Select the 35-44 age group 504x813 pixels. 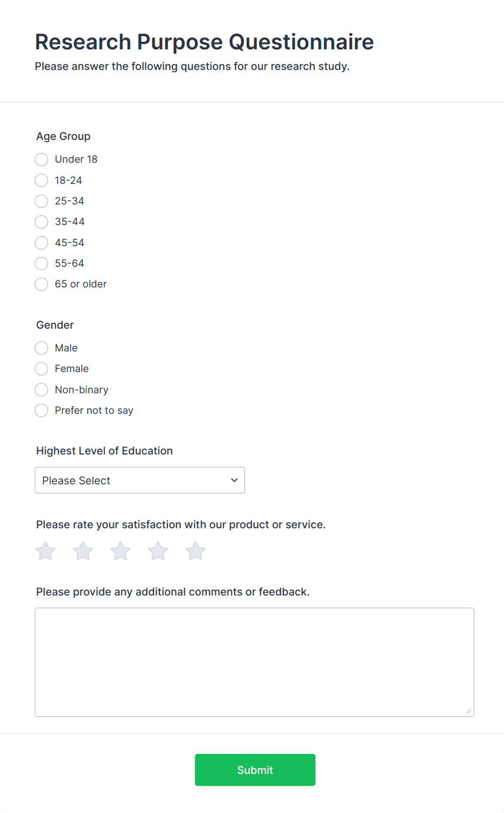click(41, 222)
